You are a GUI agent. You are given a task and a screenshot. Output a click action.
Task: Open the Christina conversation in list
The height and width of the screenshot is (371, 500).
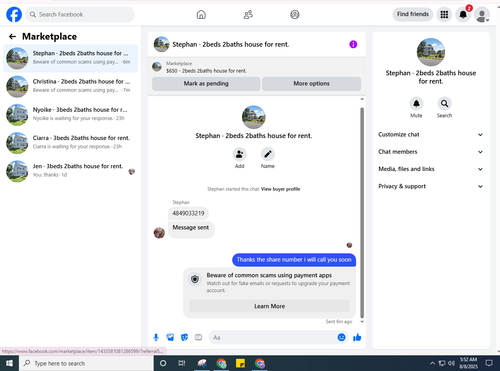(70, 86)
